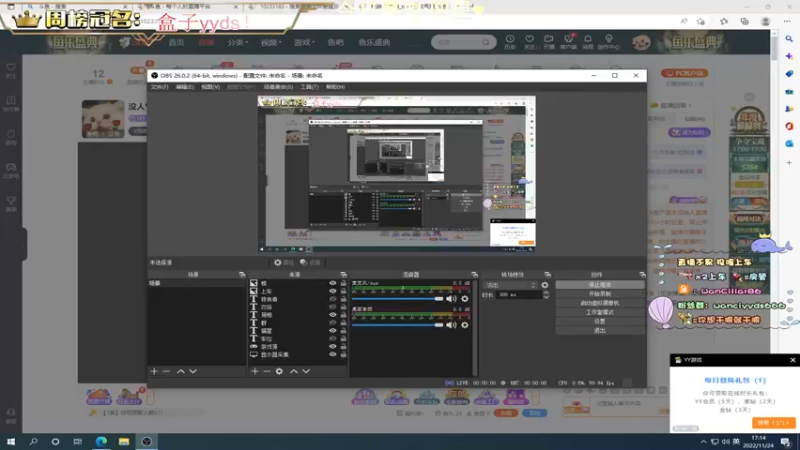Toggle visibility of the 上车 source
Image resolution: width=800 pixels, height=450 pixels.
pos(333,291)
